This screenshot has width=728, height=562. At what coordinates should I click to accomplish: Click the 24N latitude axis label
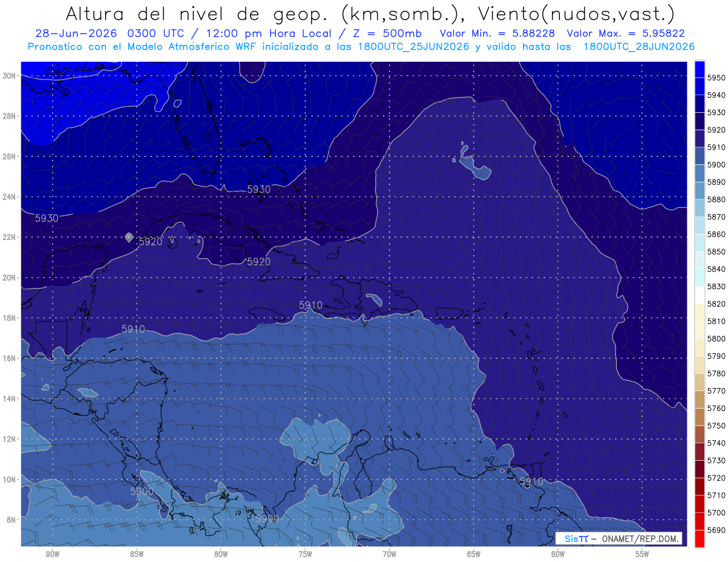click(9, 197)
